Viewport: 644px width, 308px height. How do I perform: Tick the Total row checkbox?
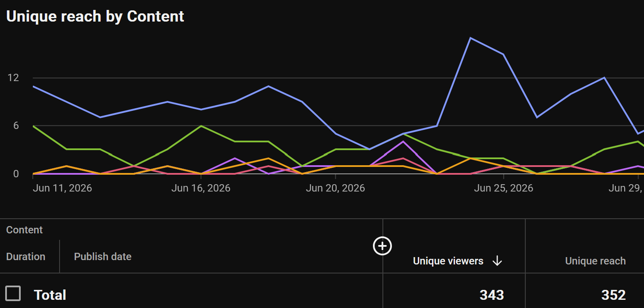pos(13,294)
